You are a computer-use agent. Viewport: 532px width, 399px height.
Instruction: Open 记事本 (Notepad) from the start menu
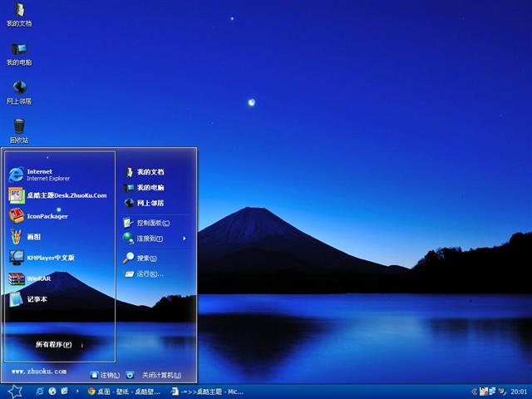click(x=38, y=299)
